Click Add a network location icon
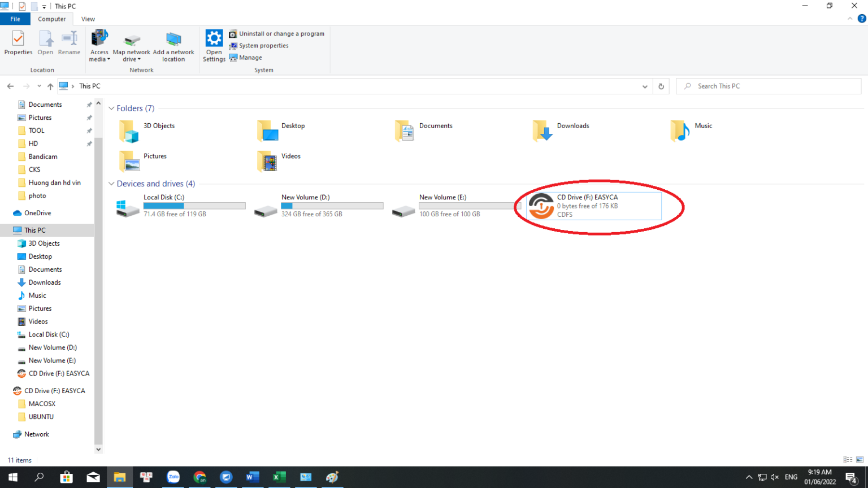Image resolution: width=868 pixels, height=488 pixels. pos(173,45)
